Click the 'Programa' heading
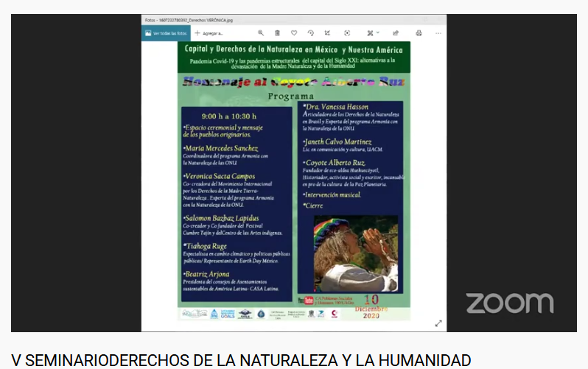 pyautogui.click(x=290, y=96)
